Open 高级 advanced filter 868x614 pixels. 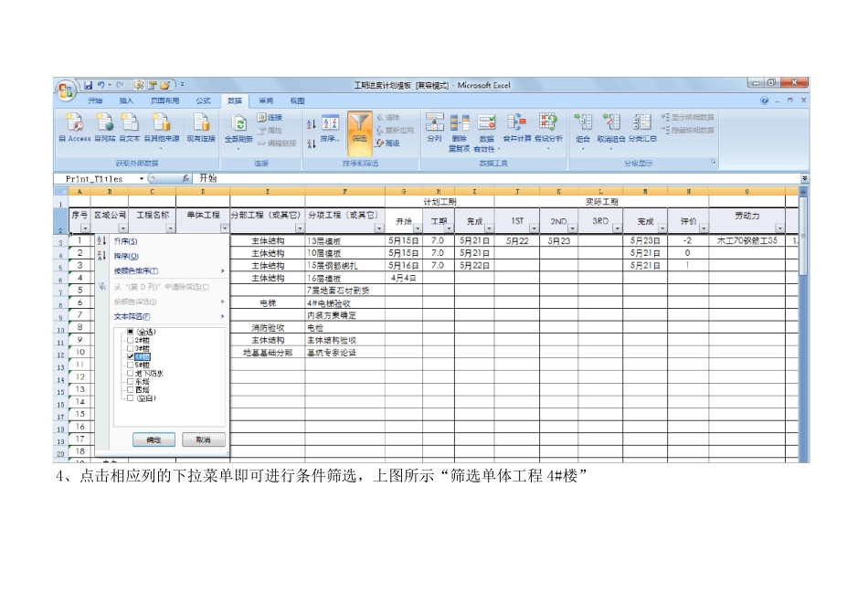pos(387,143)
